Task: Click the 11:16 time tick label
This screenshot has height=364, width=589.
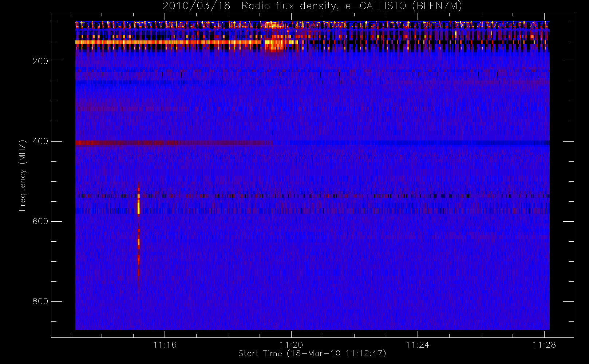Action: pos(165,345)
